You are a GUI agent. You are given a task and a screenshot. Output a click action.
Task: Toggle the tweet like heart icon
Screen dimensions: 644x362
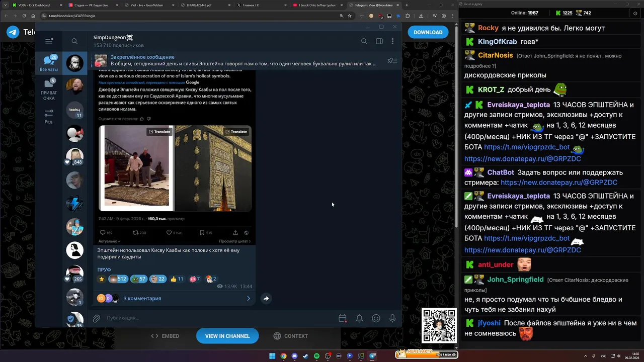click(x=169, y=233)
